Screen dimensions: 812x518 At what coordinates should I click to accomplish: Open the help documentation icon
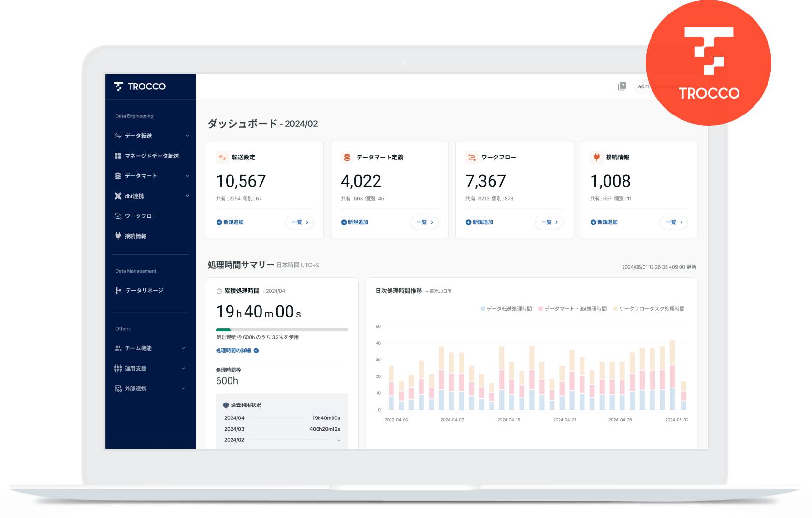(x=622, y=86)
